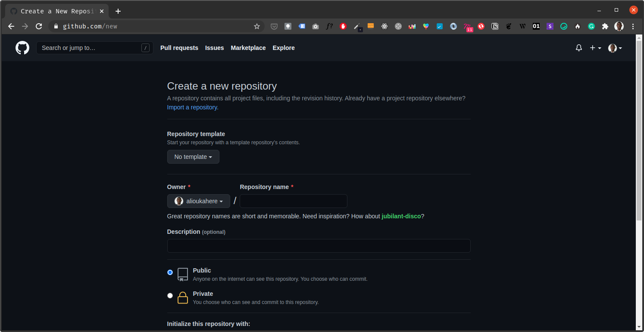This screenshot has width=644, height=332.
Task: Click the Repository name input field
Action: 293,201
